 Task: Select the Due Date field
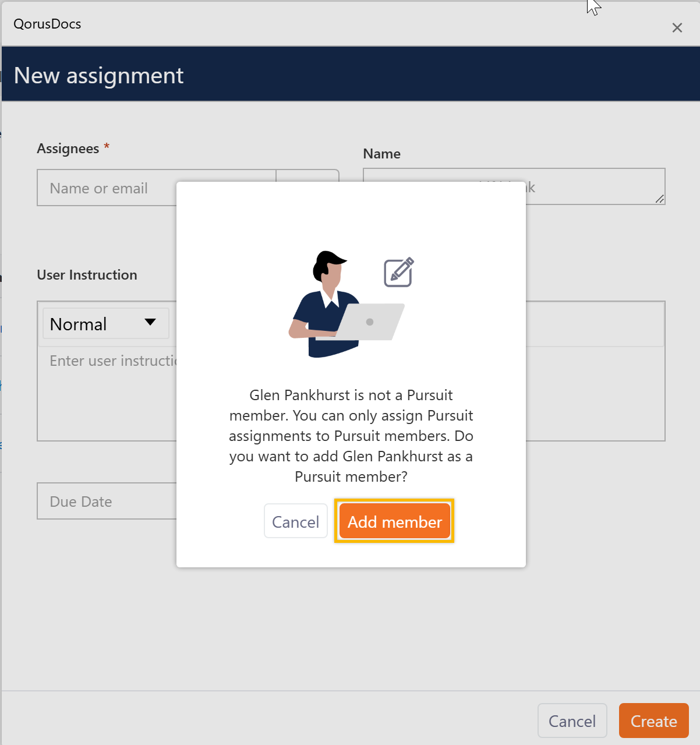pyautogui.click(x=105, y=502)
